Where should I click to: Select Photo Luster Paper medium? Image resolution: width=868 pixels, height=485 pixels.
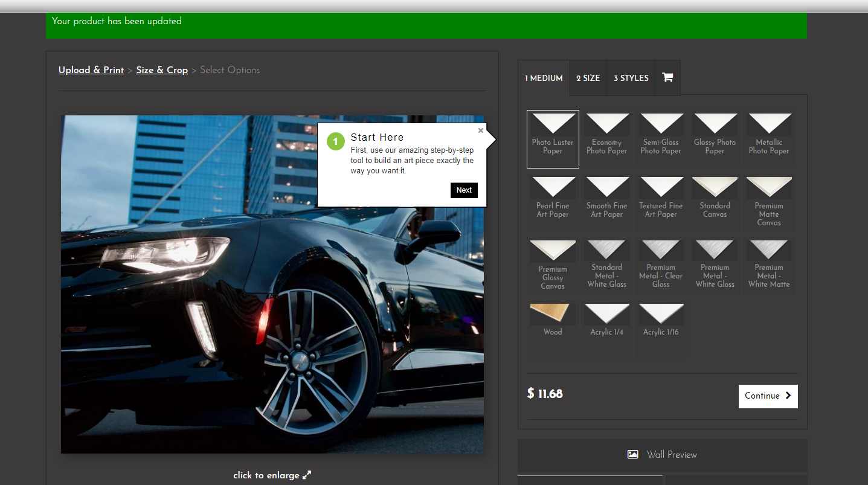tap(553, 139)
